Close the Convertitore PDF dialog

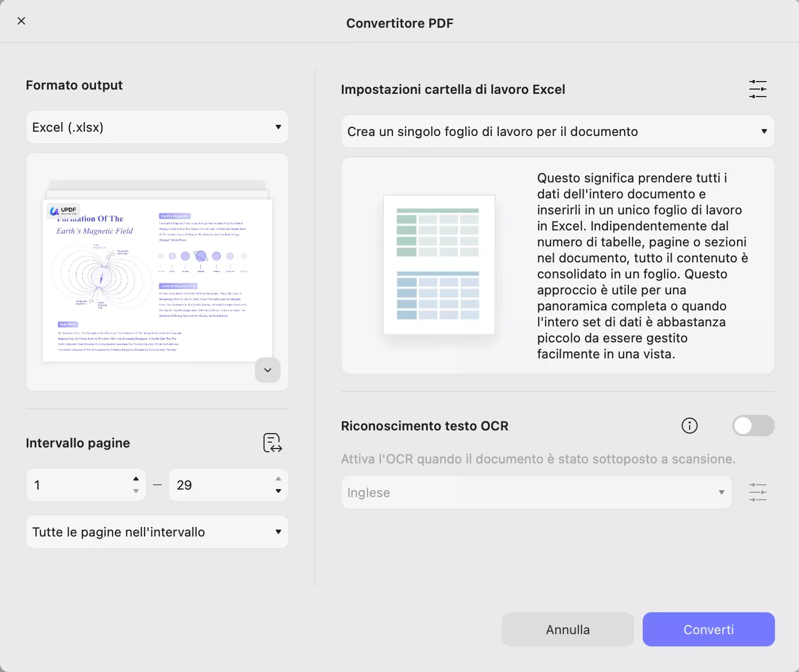pos(21,21)
